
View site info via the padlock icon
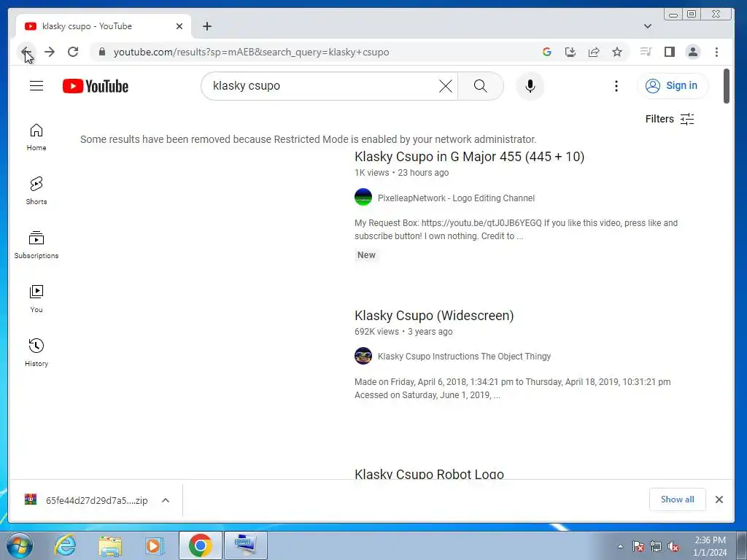pos(101,52)
